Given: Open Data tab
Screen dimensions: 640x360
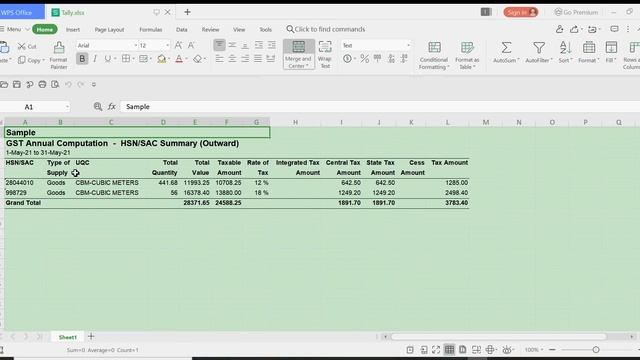Looking at the screenshot, I should point(182,29).
